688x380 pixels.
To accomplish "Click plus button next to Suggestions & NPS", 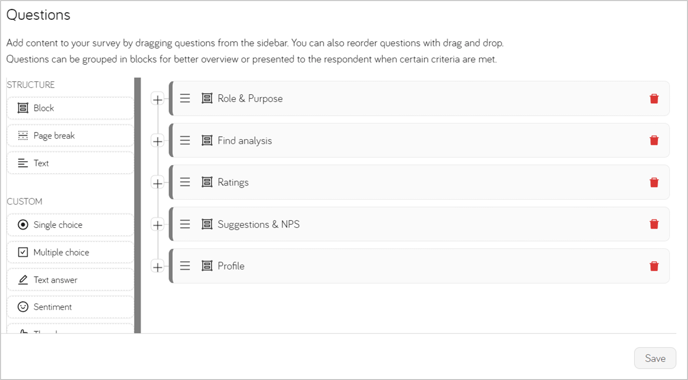I will pyautogui.click(x=157, y=225).
